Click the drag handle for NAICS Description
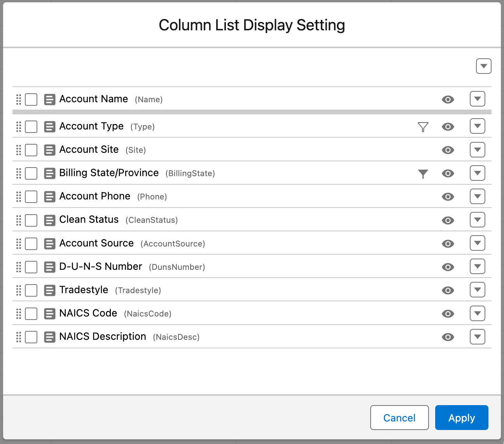Viewport: 504px width, 444px height. (x=18, y=337)
